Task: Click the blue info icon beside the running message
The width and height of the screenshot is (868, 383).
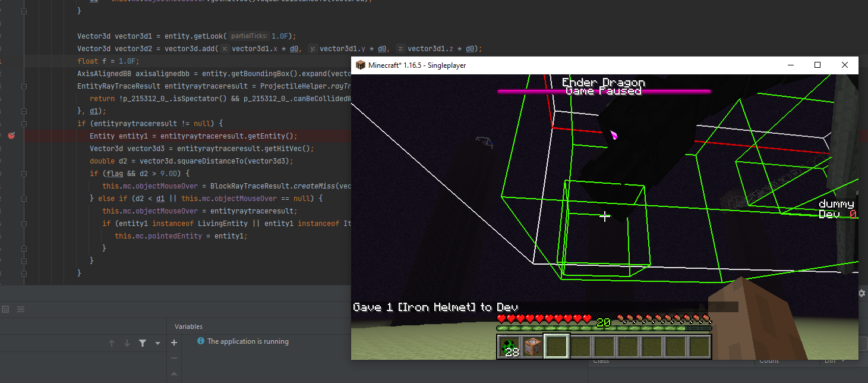Action: coord(200,341)
